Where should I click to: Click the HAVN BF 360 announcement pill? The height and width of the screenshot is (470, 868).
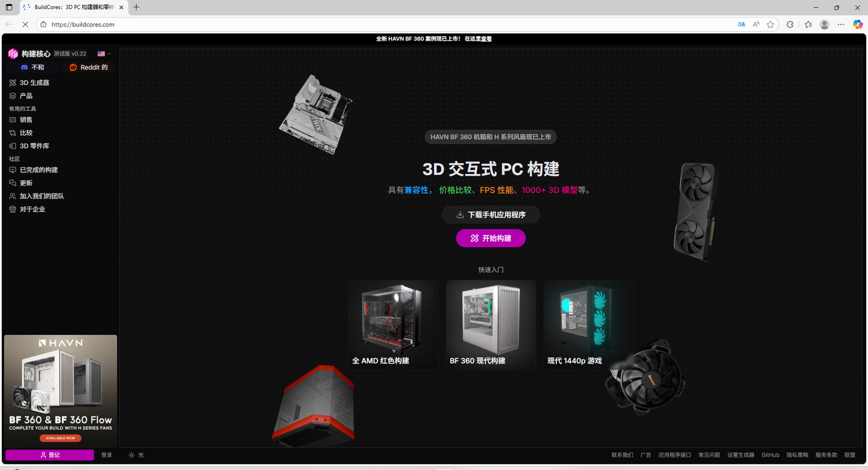pyautogui.click(x=491, y=137)
